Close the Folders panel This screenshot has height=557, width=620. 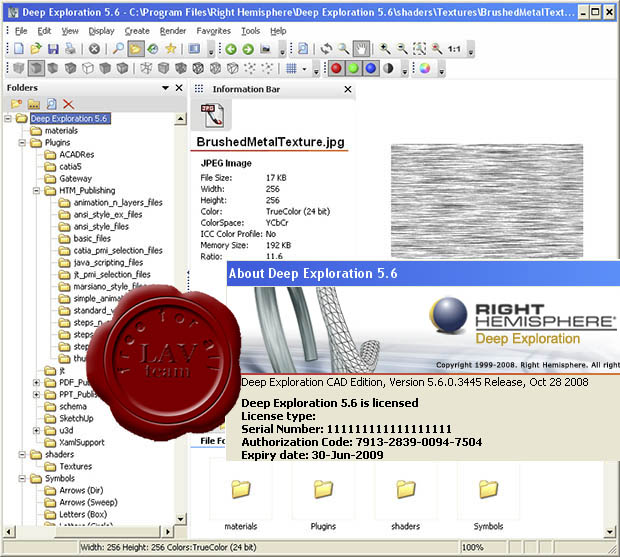pos(179,88)
